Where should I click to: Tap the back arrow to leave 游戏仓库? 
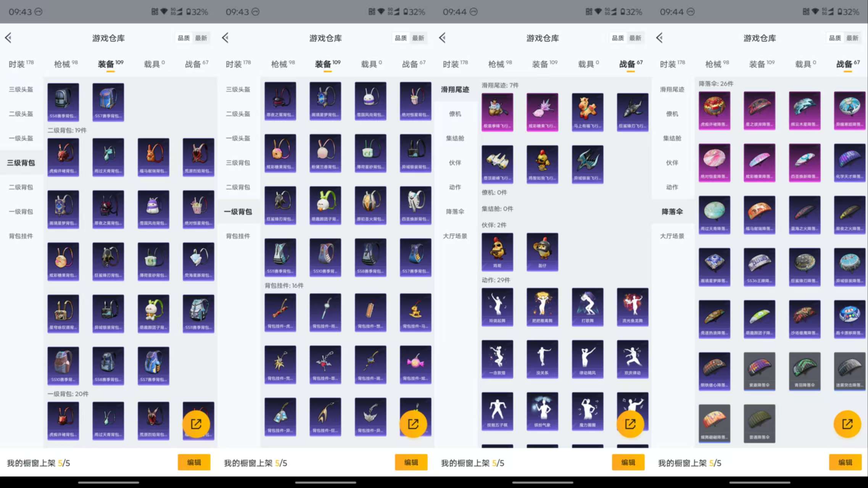8,38
